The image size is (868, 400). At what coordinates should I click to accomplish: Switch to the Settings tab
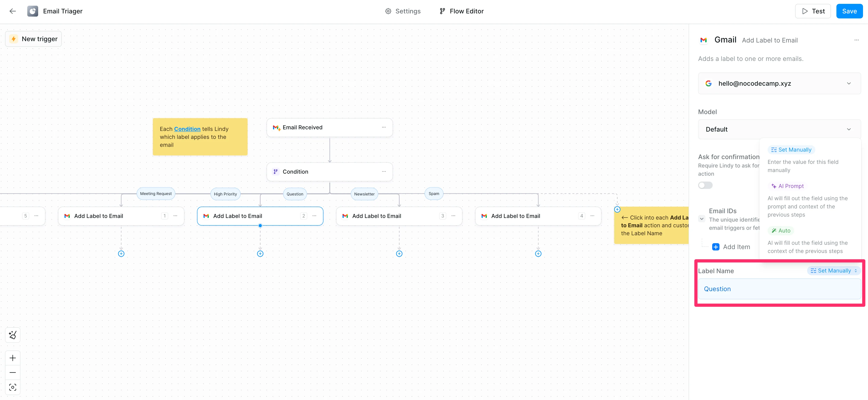pyautogui.click(x=403, y=11)
